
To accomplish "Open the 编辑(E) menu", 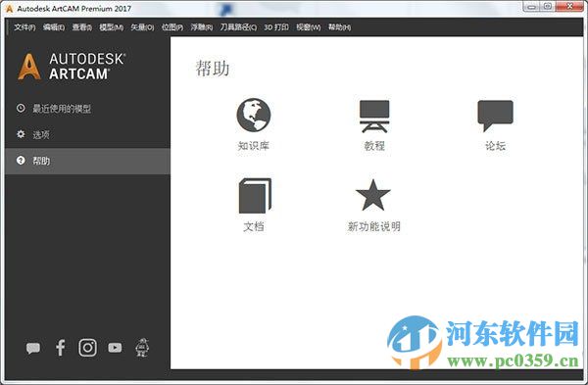I will pyautogui.click(x=54, y=27).
